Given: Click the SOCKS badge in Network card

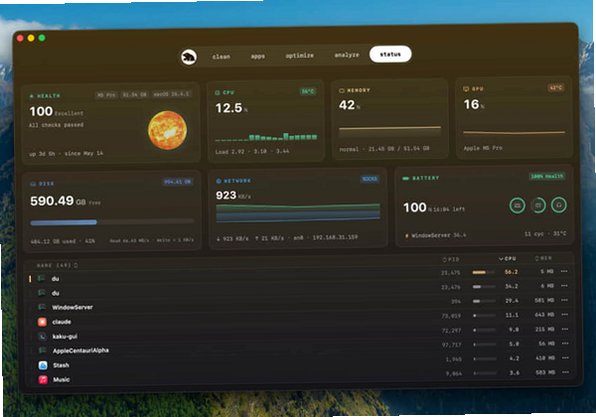Looking at the screenshot, I should point(369,179).
